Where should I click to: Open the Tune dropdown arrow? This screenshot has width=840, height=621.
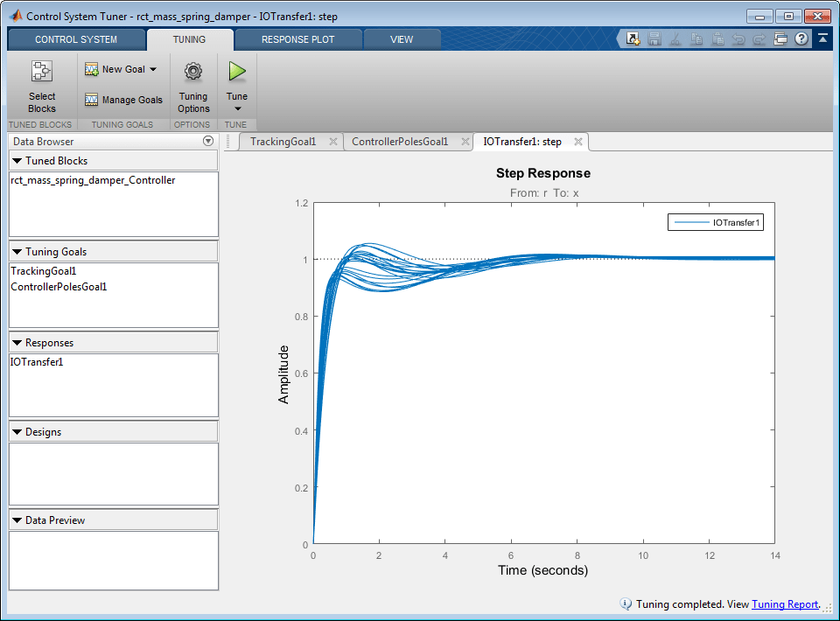click(x=237, y=109)
